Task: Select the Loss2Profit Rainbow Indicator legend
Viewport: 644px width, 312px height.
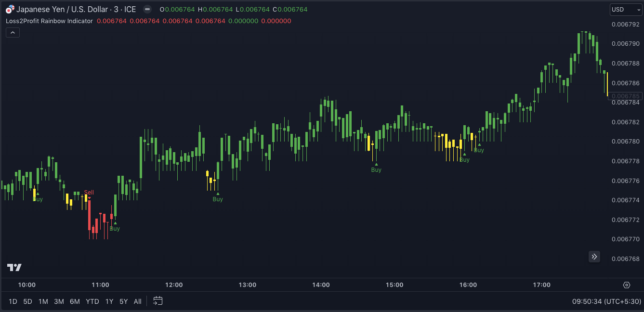Action: click(49, 21)
